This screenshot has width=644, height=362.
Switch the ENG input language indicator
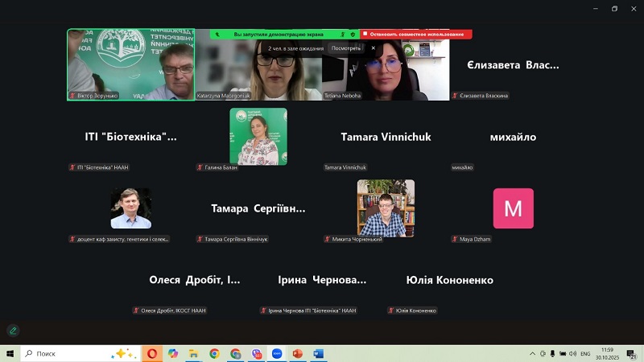585,354
